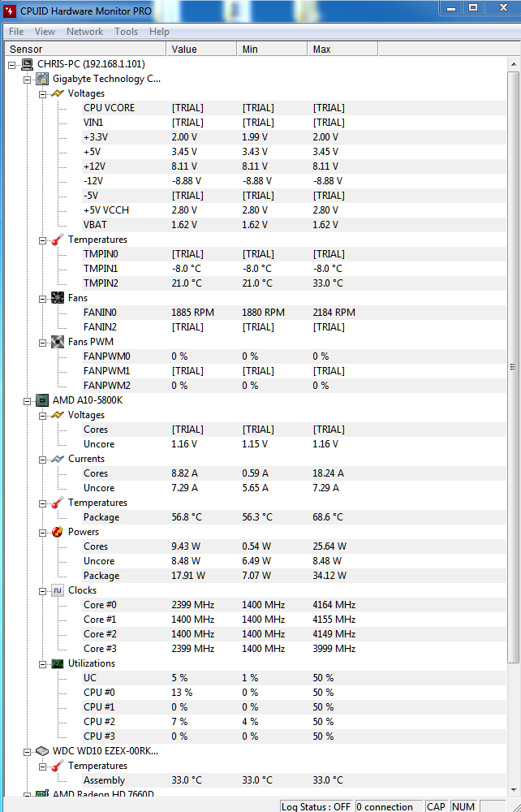The image size is (521, 812).
Task: Click the Clocks waveform icon
Action: point(58,590)
